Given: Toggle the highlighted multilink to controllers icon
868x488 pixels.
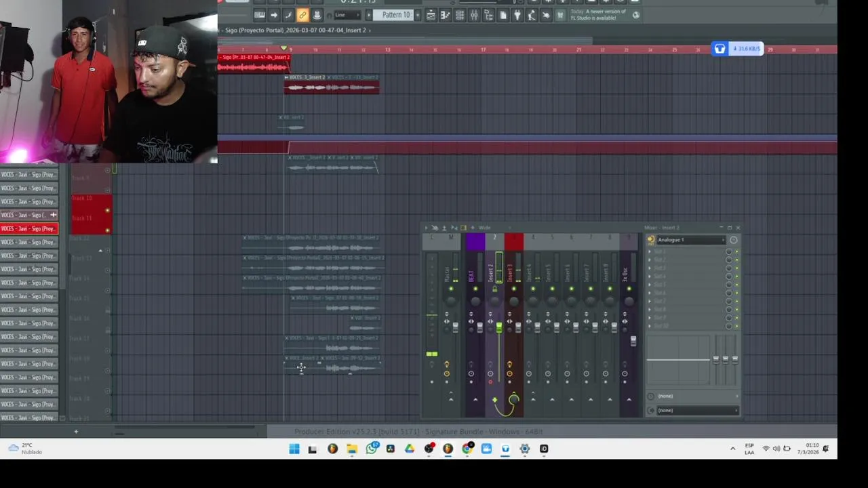Looking at the screenshot, I should point(302,15).
